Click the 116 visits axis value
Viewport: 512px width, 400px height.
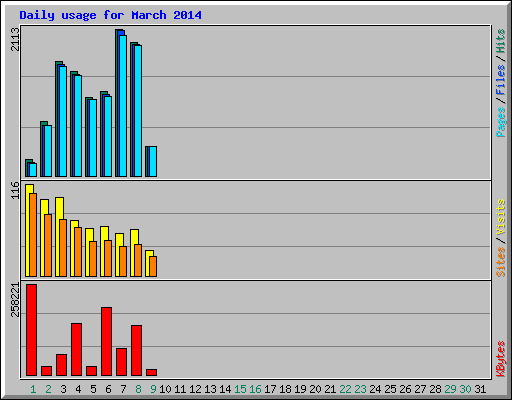(x=15, y=190)
